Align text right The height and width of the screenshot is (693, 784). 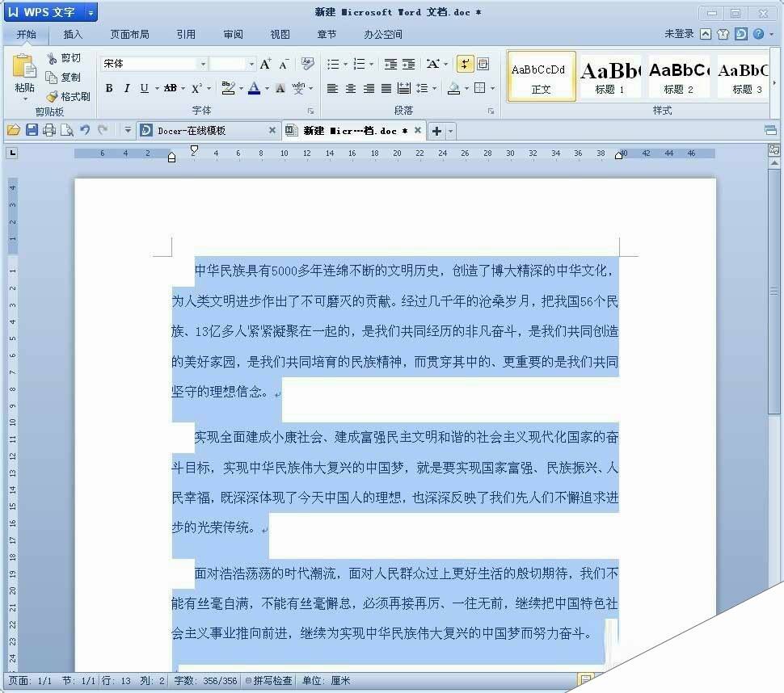point(369,88)
